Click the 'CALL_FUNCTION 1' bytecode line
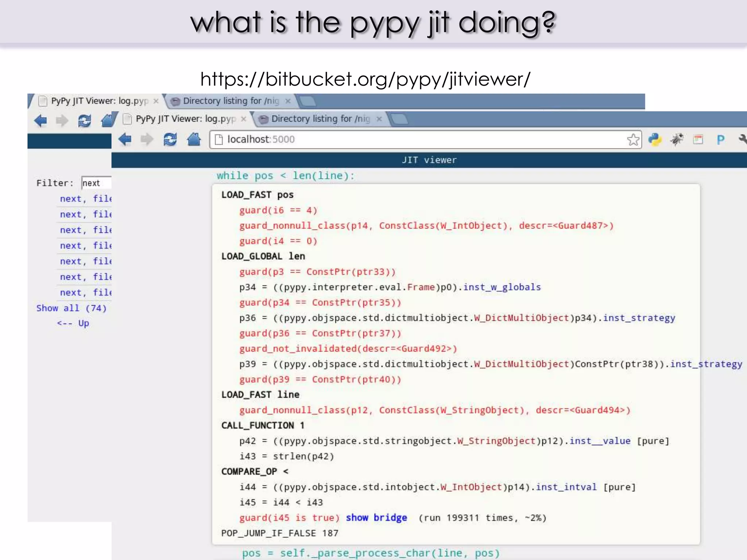Viewport: 747px width, 560px height. click(x=263, y=425)
